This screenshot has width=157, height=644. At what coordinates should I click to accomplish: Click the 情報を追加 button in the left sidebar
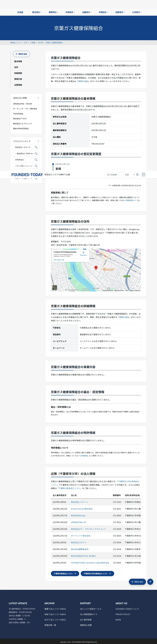pos(21,54)
